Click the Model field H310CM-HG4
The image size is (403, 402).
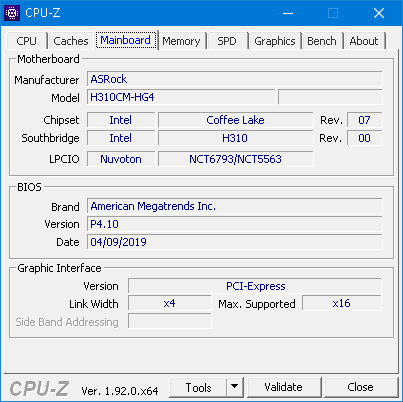[181, 97]
